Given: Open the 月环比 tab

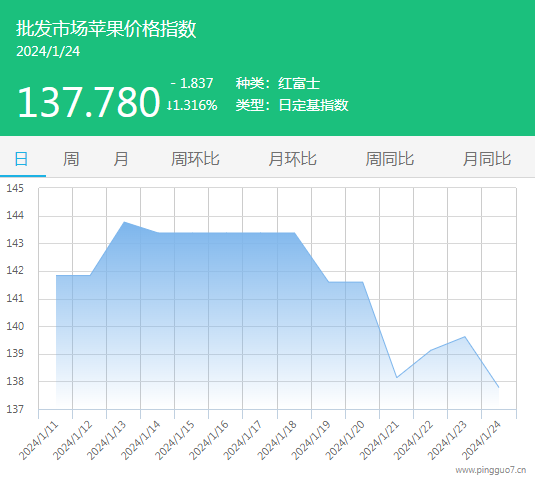Looking at the screenshot, I should point(292,159).
